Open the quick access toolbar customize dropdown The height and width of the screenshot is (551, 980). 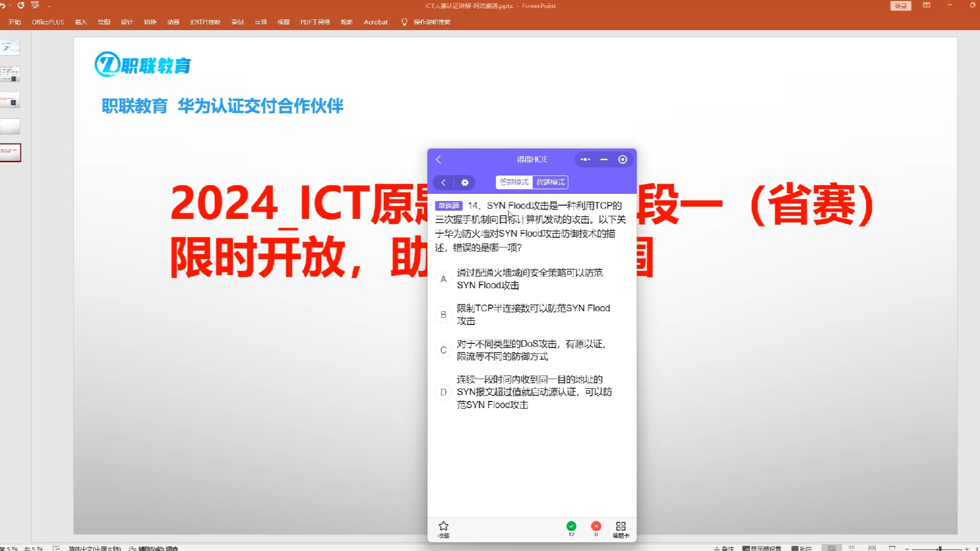pos(50,6)
